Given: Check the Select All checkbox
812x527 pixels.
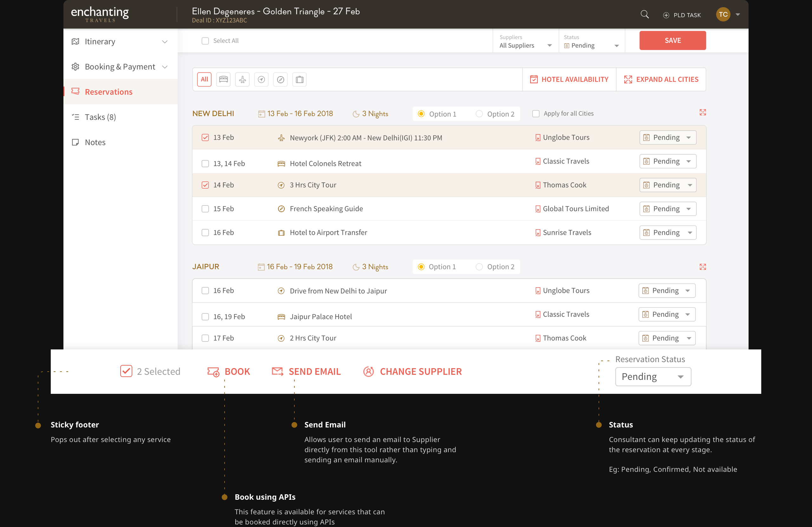Looking at the screenshot, I should coord(205,41).
